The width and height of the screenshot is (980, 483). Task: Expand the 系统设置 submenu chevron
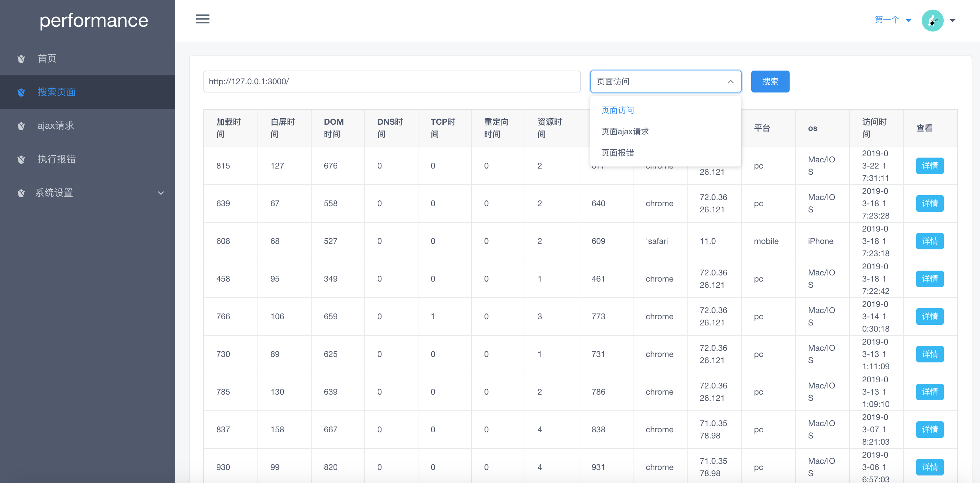coord(161,193)
